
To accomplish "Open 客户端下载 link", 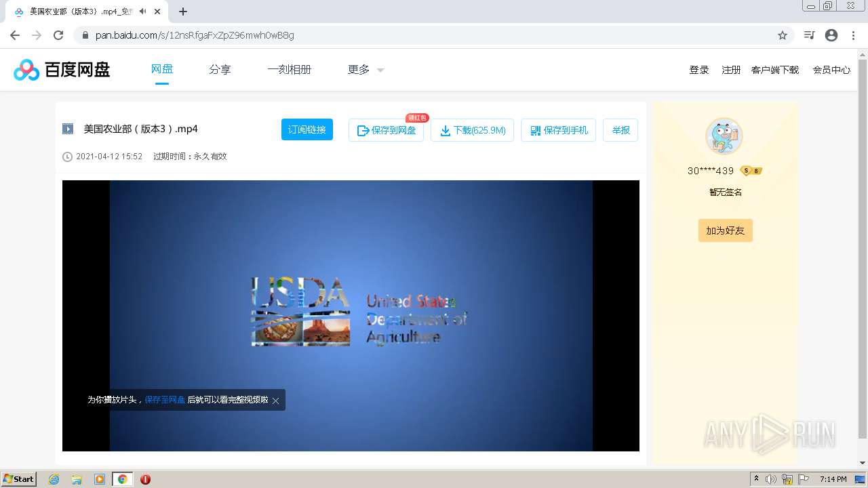I will pyautogui.click(x=775, y=70).
